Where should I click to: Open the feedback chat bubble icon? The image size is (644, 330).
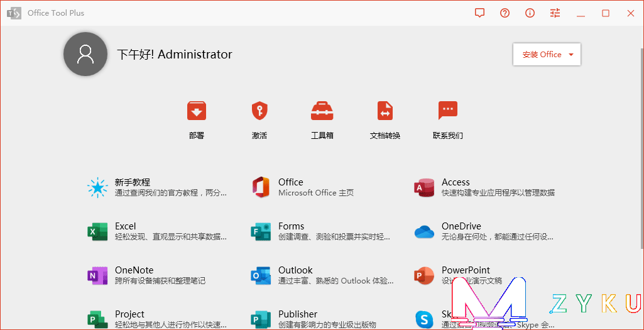pos(479,13)
